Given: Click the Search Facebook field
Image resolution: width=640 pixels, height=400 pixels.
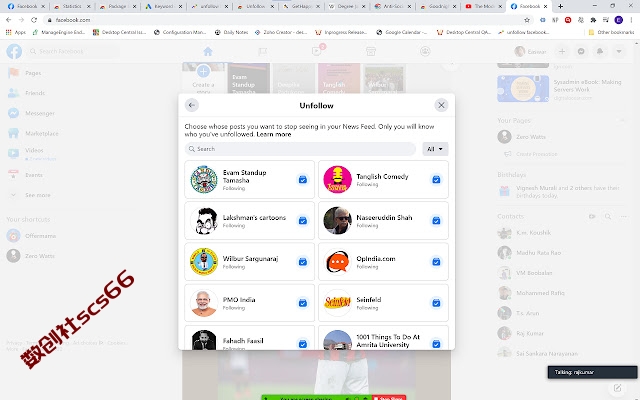Looking at the screenshot, I should click(x=73, y=51).
